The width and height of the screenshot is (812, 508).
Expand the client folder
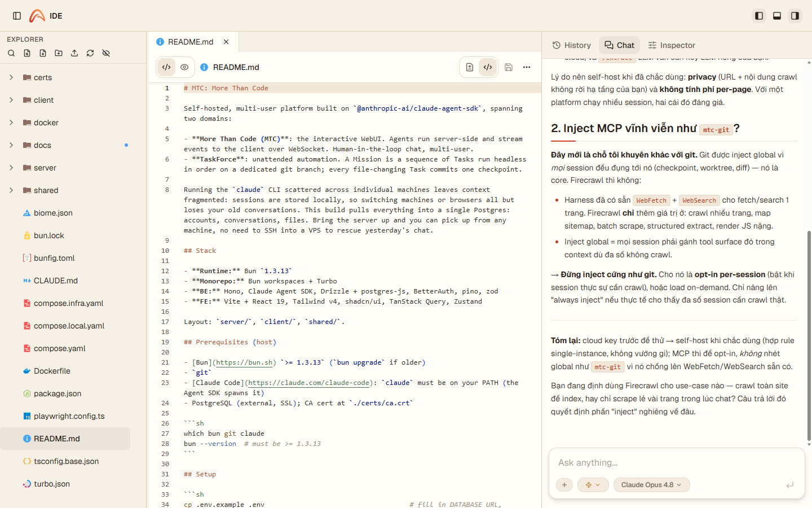65,100
